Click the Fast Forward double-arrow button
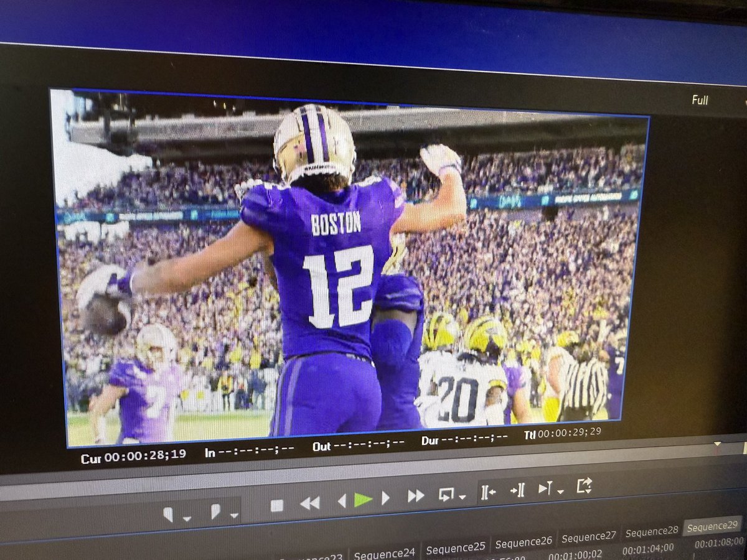747x560 pixels. point(416,496)
